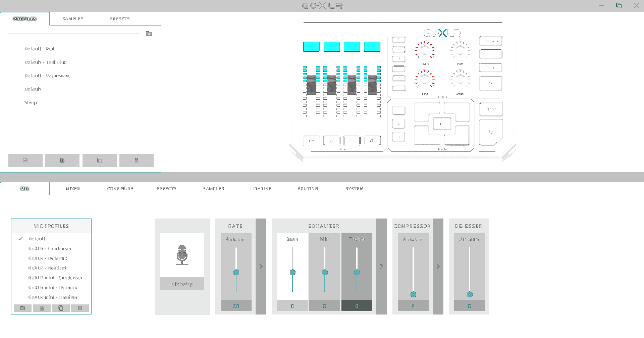
Task: Switch to the Presets tab
Action: 120,19
